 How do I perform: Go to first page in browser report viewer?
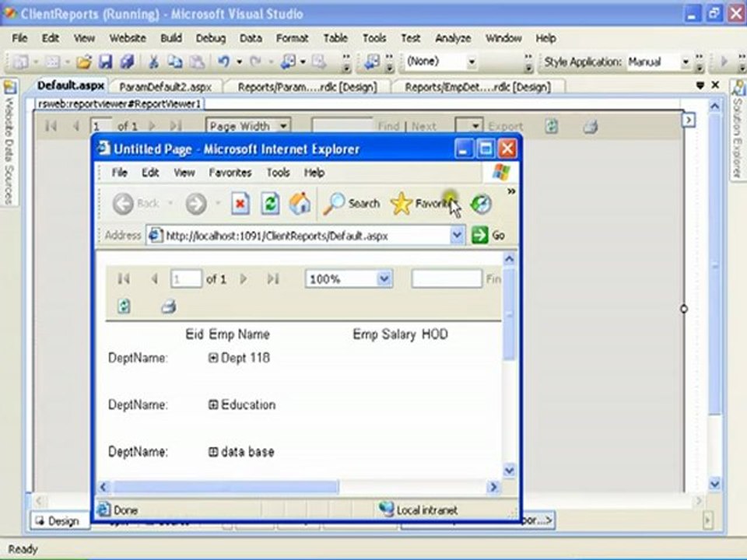[124, 278]
